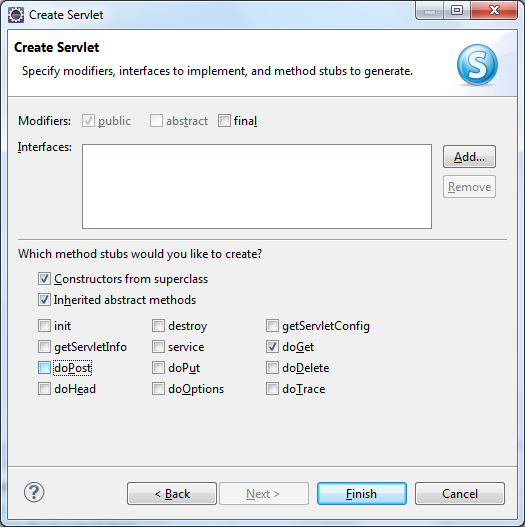The image size is (525, 527).
Task: Click the help question mark icon
Action: pyautogui.click(x=34, y=492)
